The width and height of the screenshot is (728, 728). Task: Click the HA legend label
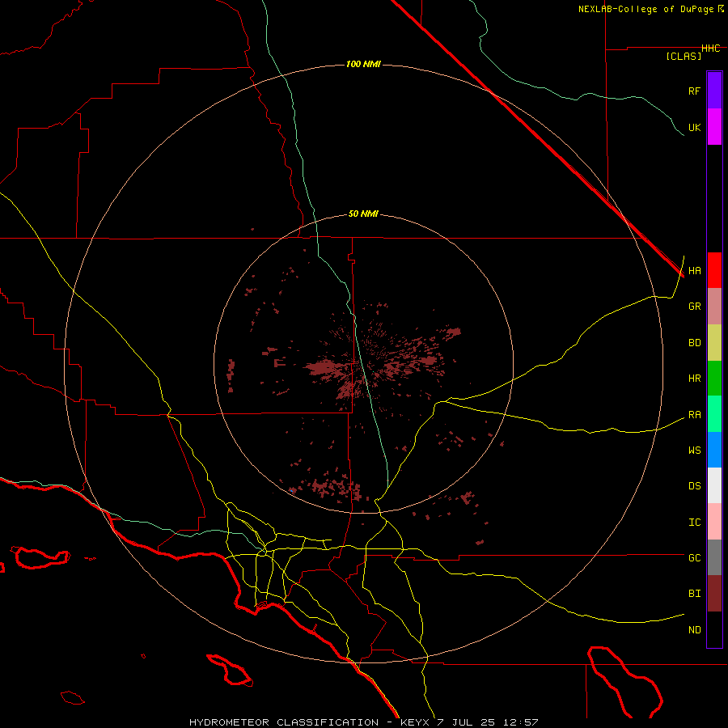pyautogui.click(x=694, y=271)
